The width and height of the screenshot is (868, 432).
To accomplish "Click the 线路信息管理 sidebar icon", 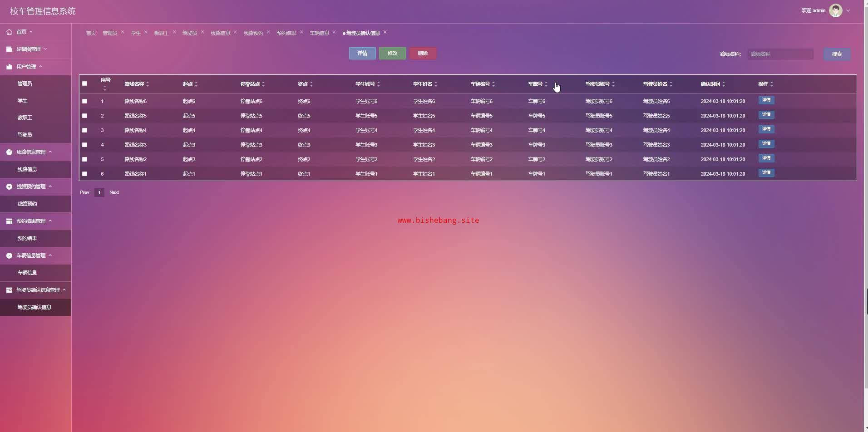I will [9, 152].
